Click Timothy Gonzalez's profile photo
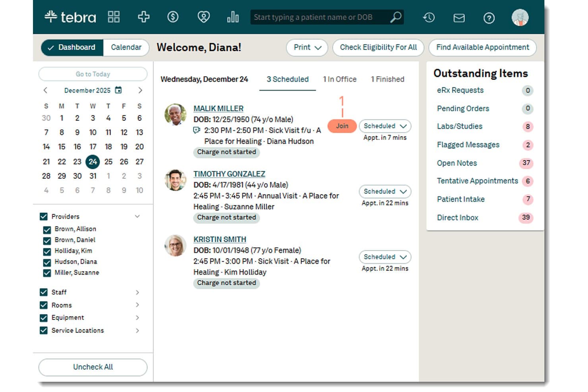Viewport: 588px width, 392px height. click(175, 180)
